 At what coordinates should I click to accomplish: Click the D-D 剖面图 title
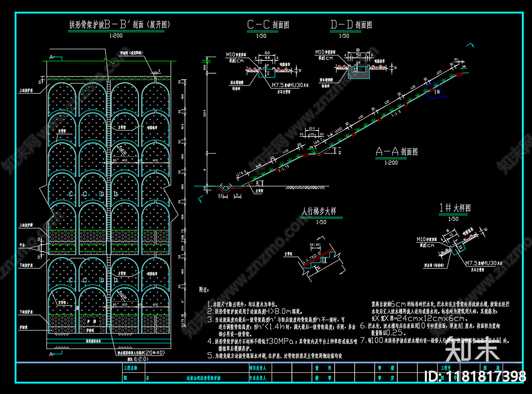[351, 25]
